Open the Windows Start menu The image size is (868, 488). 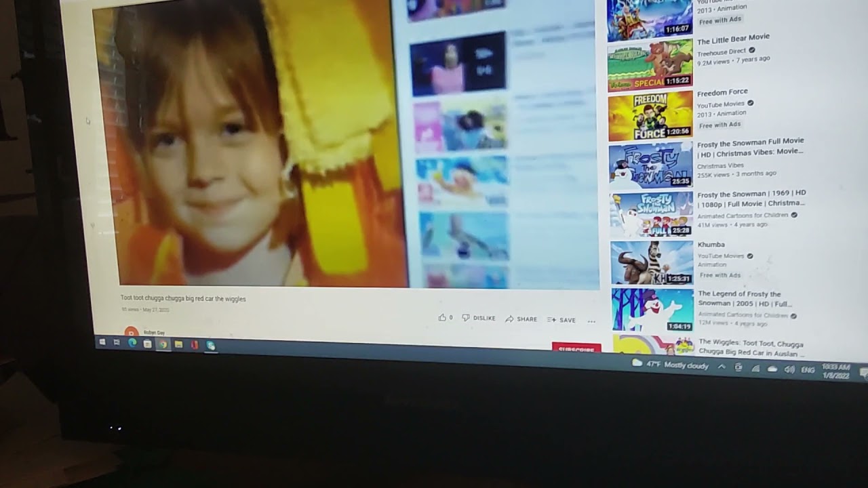[102, 342]
